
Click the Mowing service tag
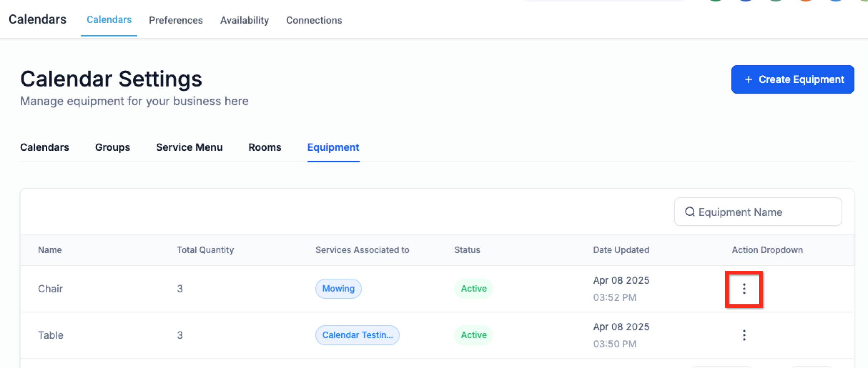pos(338,289)
